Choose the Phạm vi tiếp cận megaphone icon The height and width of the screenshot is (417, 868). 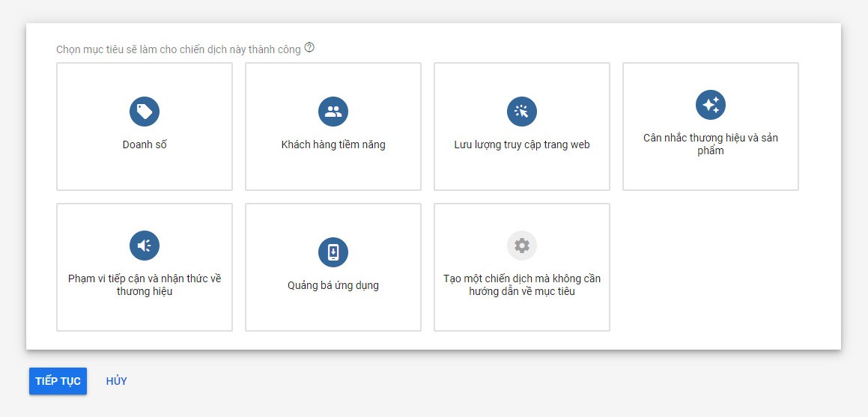[x=145, y=246]
